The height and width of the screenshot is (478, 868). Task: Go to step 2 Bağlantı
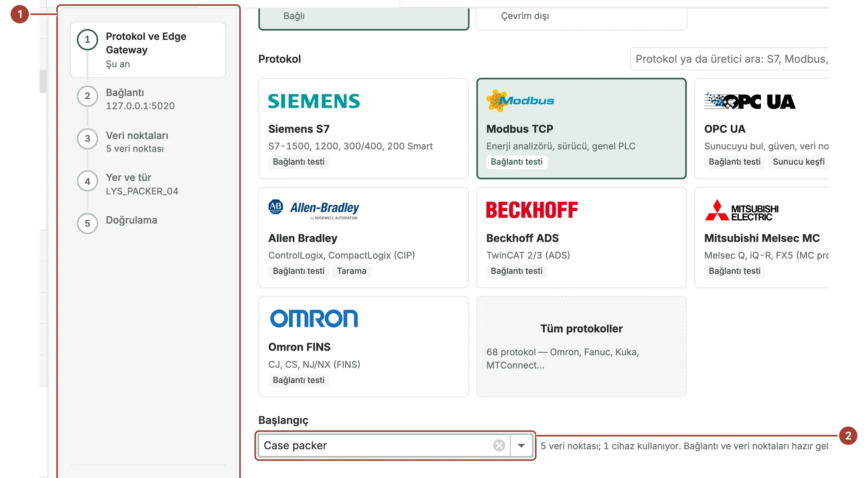tap(148, 99)
